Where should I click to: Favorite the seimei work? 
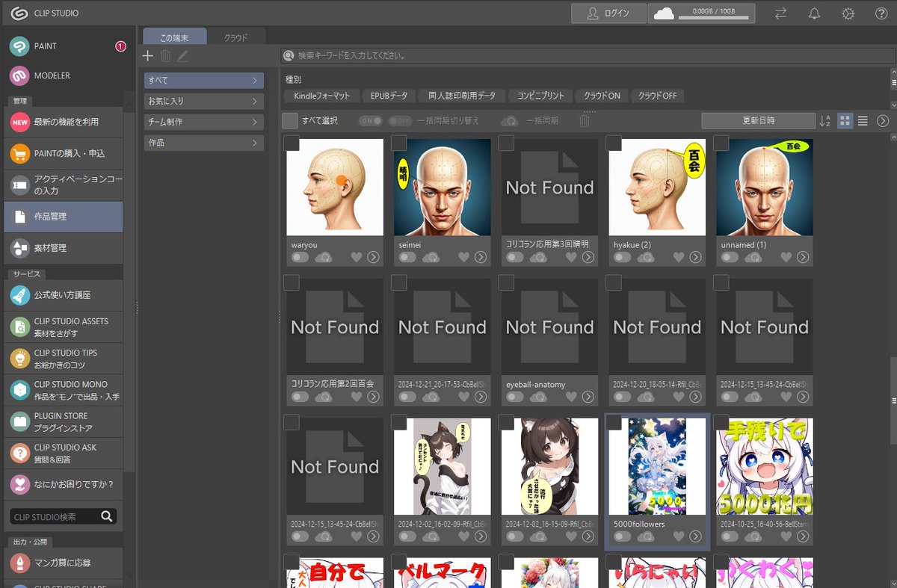(463, 257)
